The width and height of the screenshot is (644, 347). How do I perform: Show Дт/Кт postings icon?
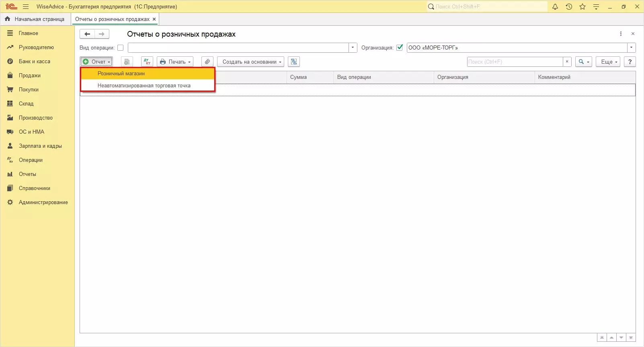coord(147,62)
